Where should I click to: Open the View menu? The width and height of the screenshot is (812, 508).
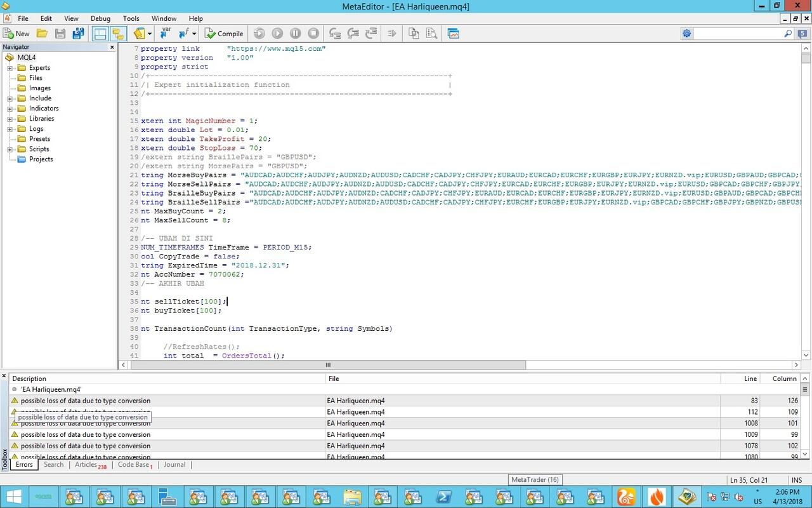click(x=72, y=18)
